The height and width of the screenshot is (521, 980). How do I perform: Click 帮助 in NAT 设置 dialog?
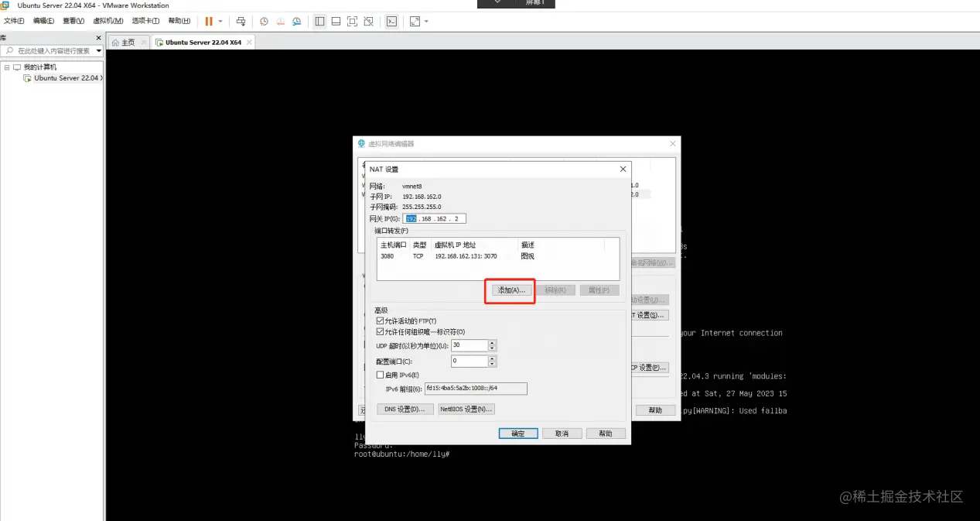click(x=606, y=434)
